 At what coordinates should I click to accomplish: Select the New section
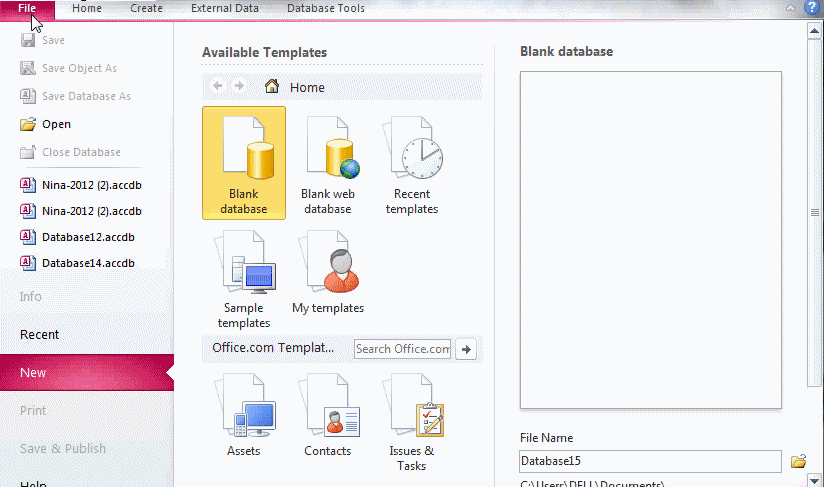click(x=87, y=372)
